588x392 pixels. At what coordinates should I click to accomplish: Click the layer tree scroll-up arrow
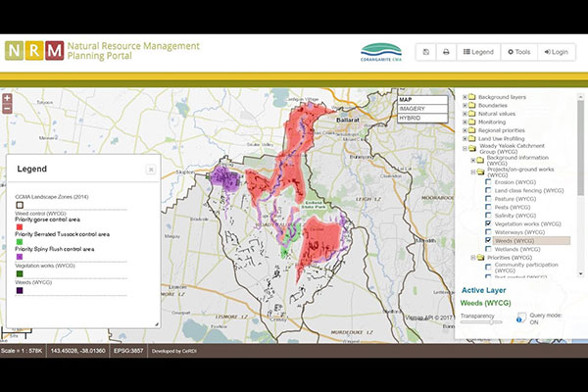click(581, 96)
